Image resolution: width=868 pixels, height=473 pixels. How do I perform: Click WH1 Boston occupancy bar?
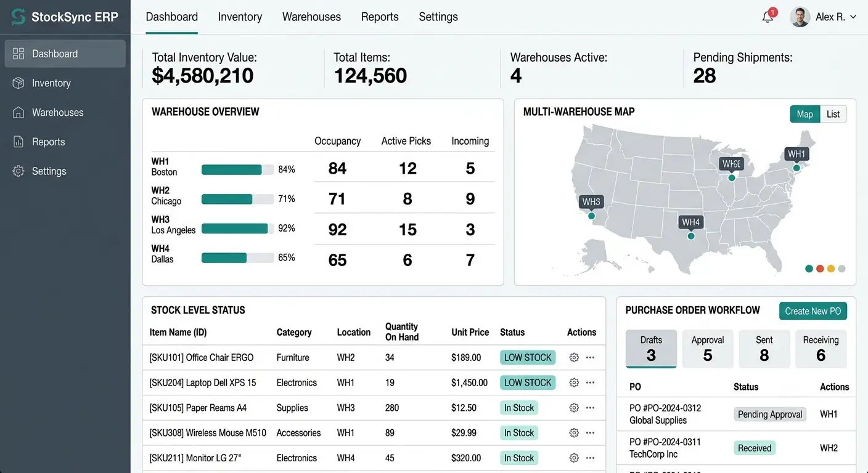[238, 169]
